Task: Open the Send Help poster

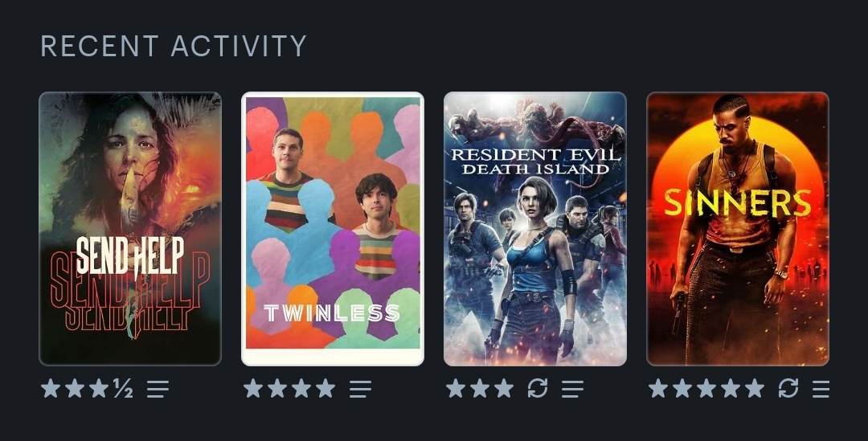Action: tap(130, 228)
